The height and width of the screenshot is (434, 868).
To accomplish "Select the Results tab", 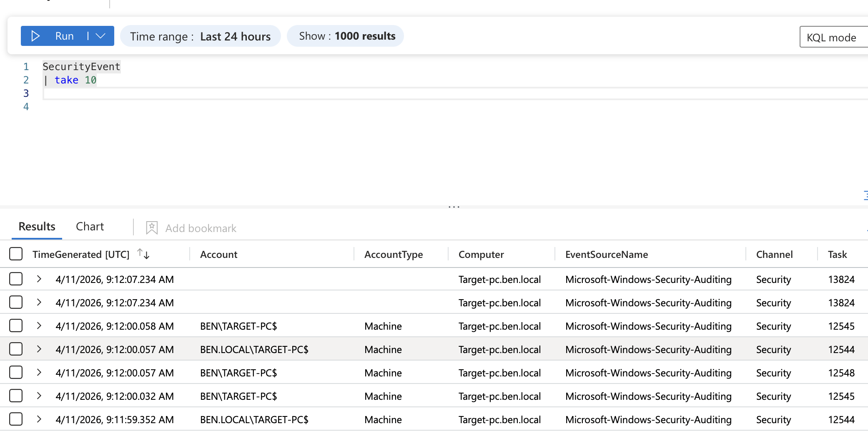I will tap(36, 226).
